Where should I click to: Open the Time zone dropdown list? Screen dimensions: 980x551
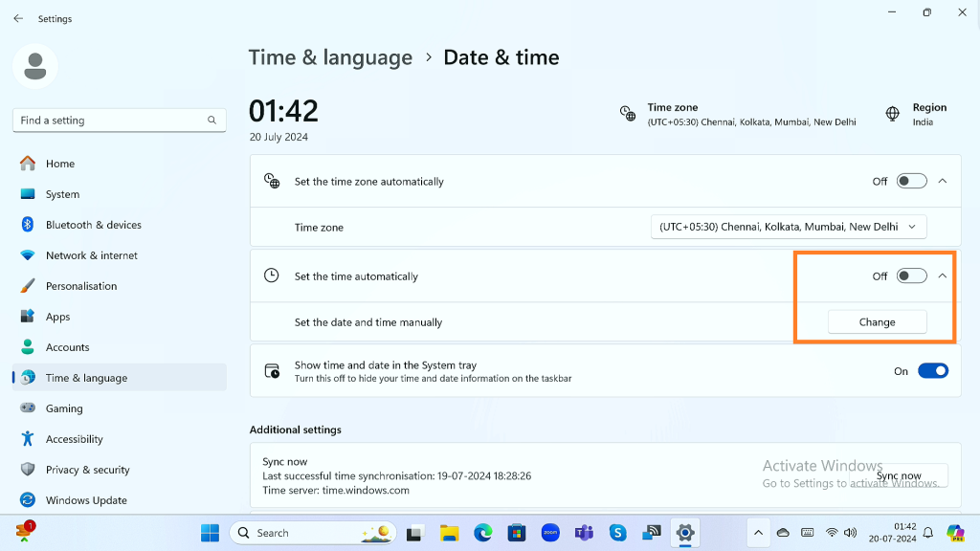point(789,227)
